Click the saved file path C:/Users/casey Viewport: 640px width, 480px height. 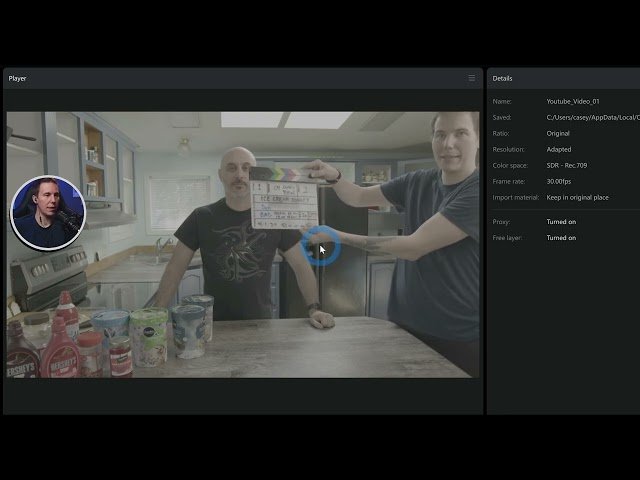click(x=592, y=117)
